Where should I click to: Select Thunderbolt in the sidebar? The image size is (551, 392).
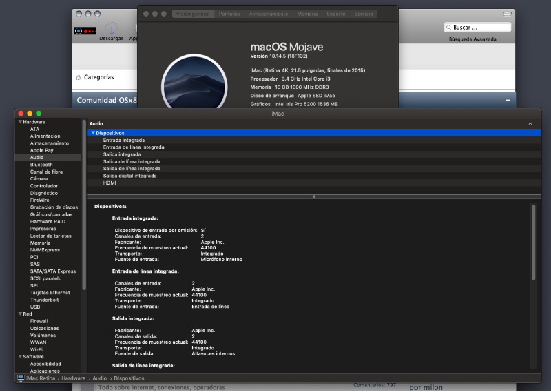coord(44,300)
